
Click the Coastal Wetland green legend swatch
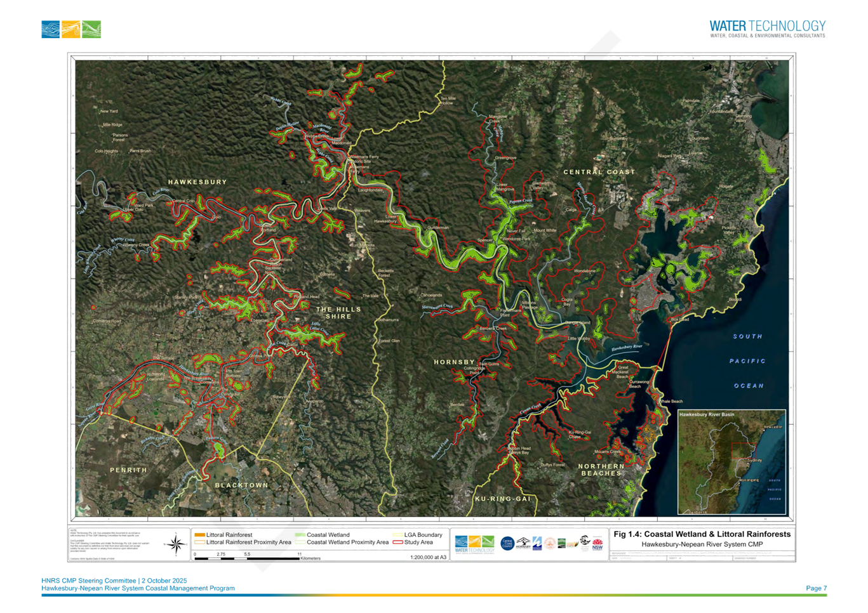[300, 535]
